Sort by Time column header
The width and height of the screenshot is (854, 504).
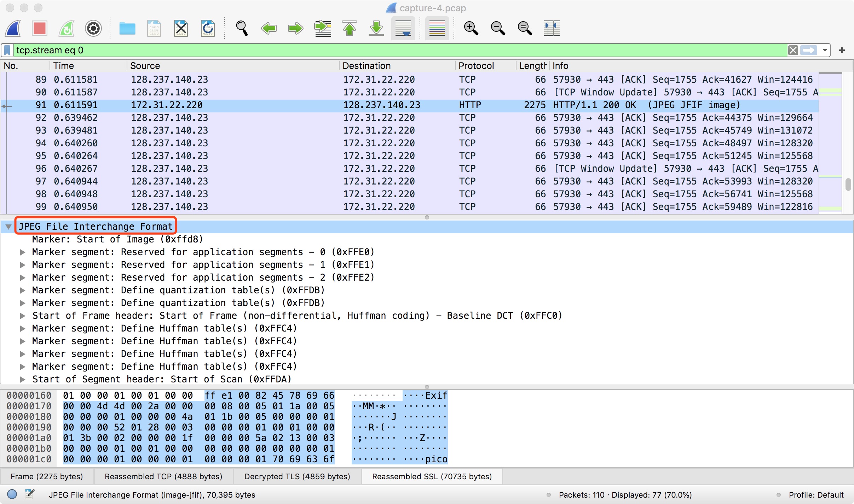[88, 66]
